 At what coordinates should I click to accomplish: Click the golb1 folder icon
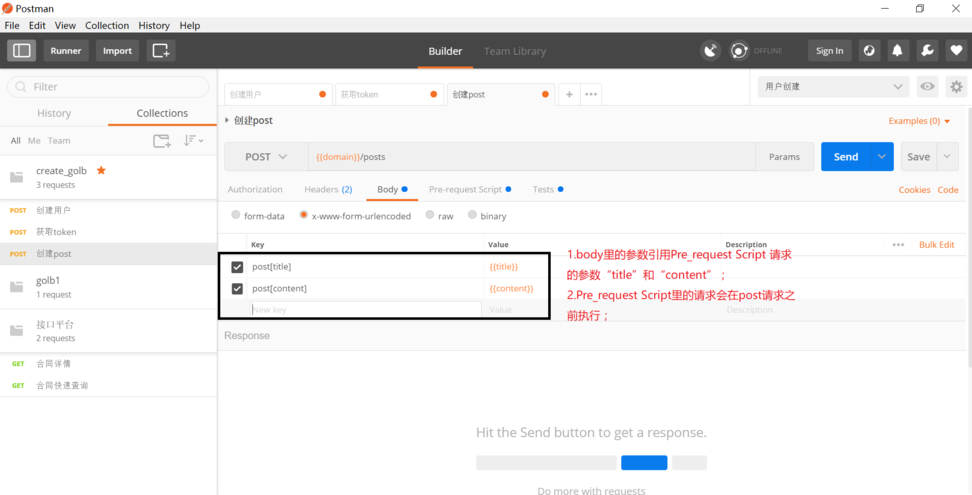pos(17,287)
